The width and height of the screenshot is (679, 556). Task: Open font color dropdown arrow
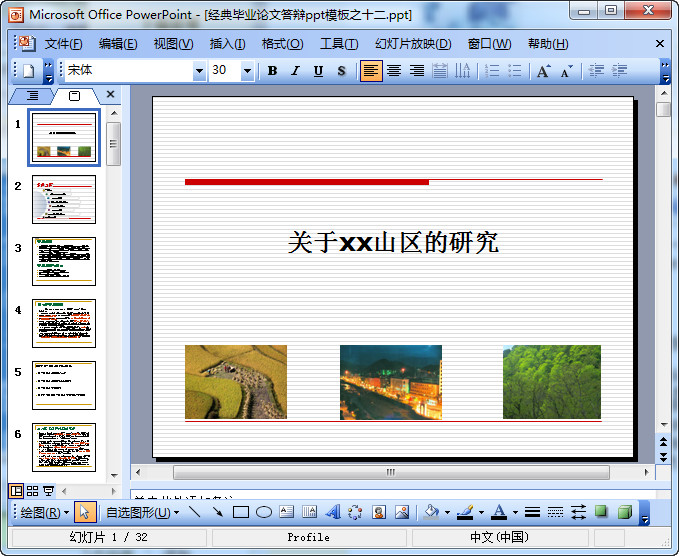pos(515,513)
